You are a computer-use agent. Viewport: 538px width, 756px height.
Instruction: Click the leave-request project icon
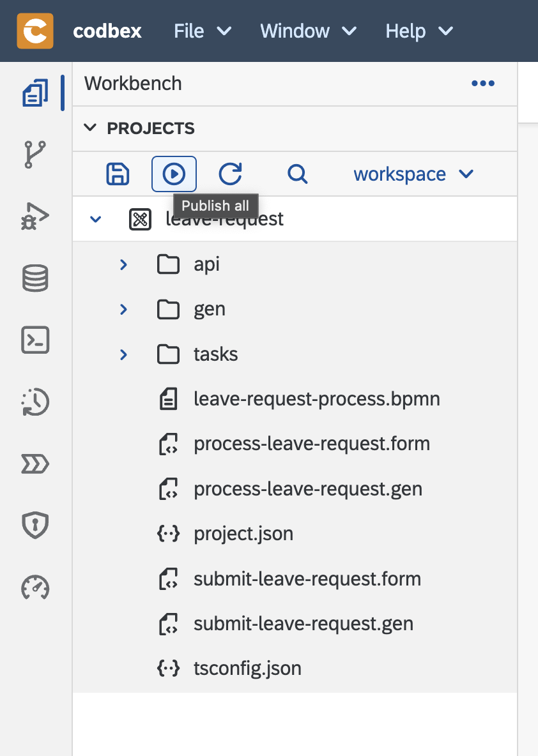click(141, 220)
